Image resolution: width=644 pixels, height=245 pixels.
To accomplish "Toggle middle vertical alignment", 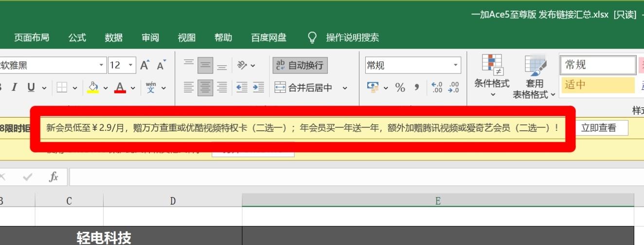I will tap(205, 65).
